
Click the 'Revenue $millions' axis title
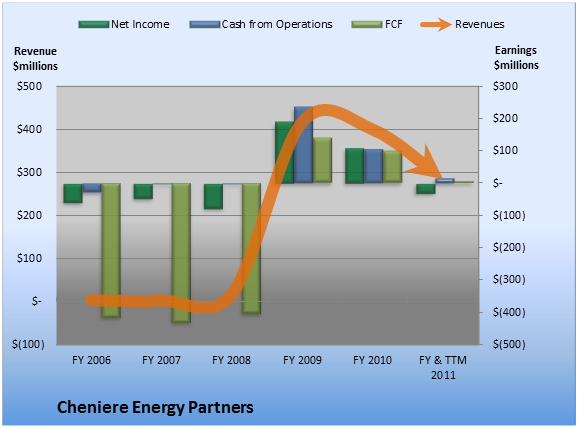[35, 59]
